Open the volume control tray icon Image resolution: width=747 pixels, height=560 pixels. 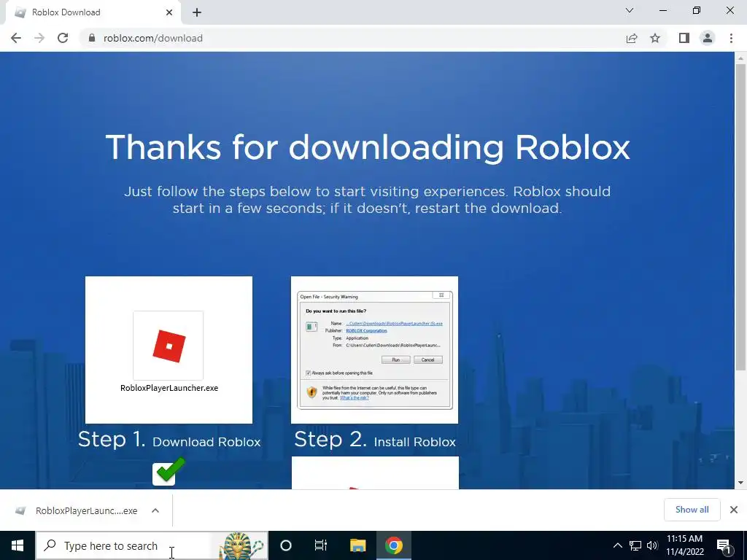coord(652,545)
